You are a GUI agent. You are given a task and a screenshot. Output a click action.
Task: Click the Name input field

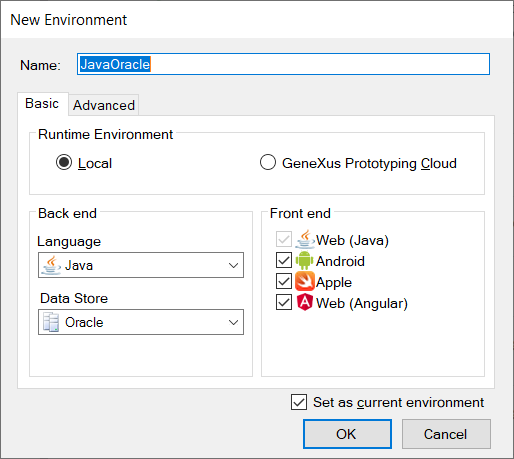click(x=283, y=64)
